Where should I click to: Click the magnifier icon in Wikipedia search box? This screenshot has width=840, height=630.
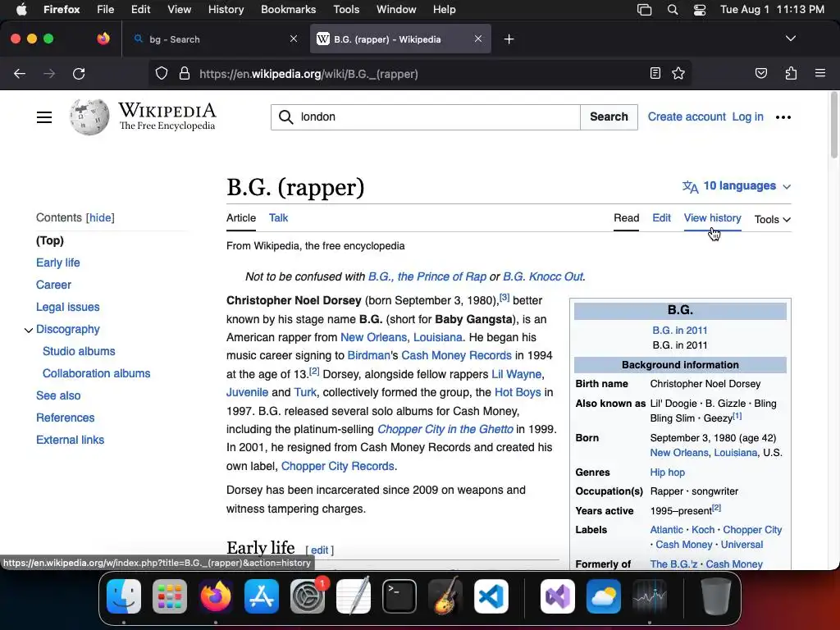[x=286, y=117]
